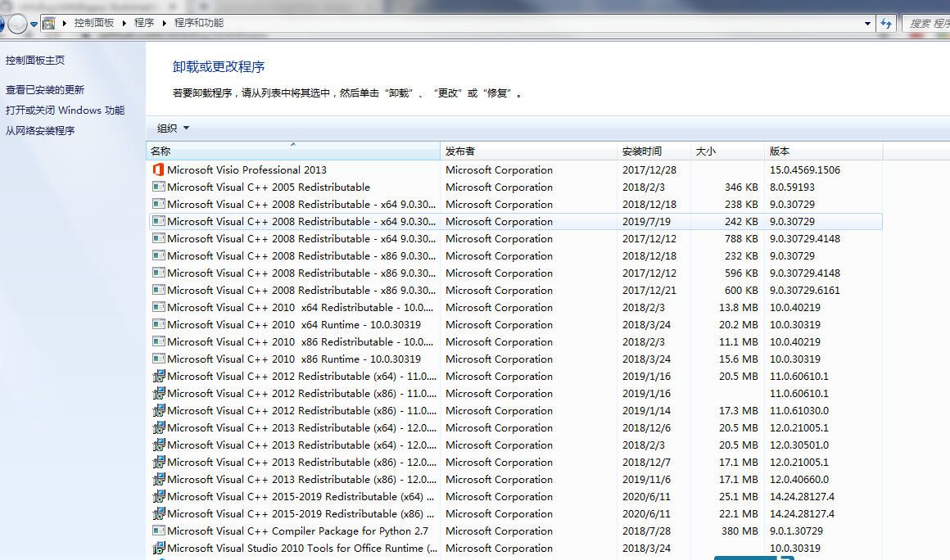This screenshot has height=560, width=950.
Task: Click size 346 KB cell
Action: coord(741,187)
